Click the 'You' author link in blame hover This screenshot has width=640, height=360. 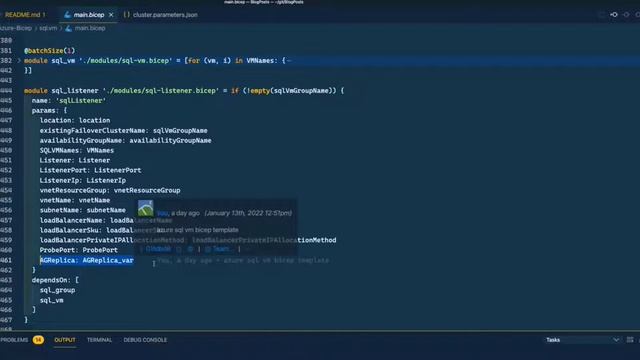coord(162,213)
